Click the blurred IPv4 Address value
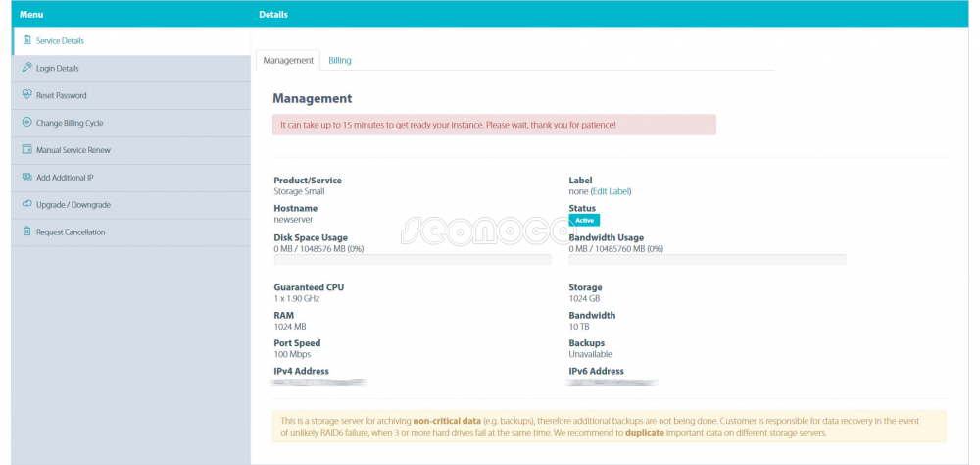The height and width of the screenshot is (465, 980). 319,382
